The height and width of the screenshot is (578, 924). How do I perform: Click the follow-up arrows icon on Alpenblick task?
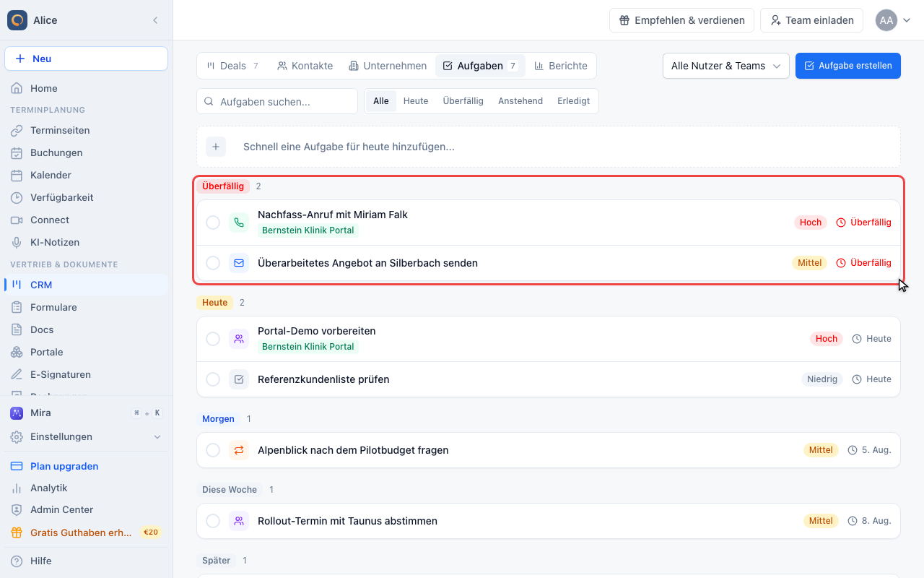(x=239, y=450)
